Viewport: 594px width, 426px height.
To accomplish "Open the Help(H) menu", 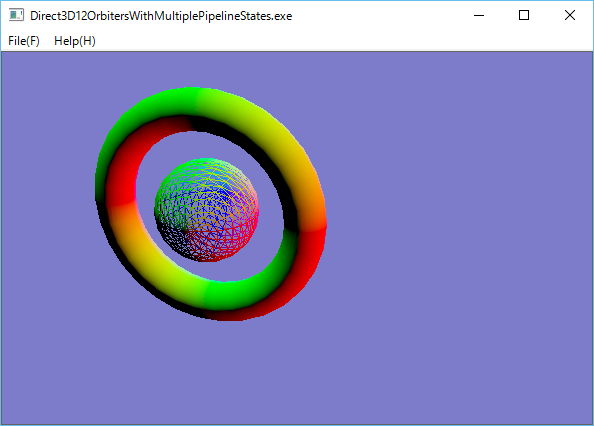I will click(x=75, y=41).
